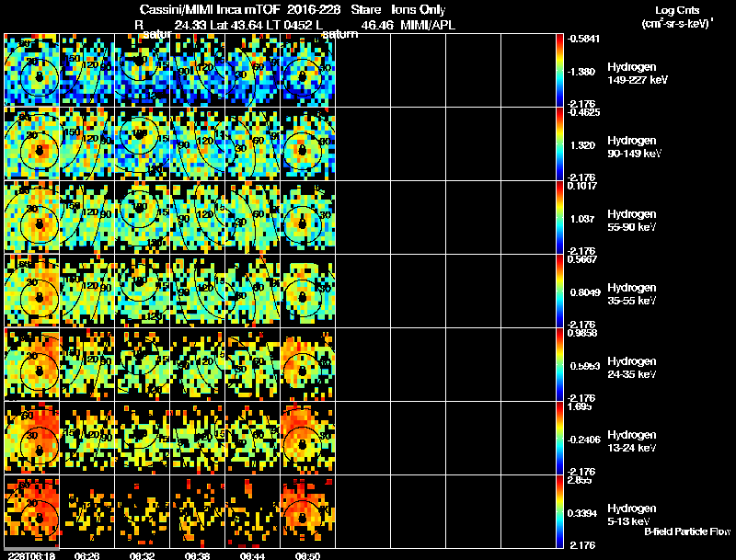Image resolution: width=736 pixels, height=560 pixels.
Task: Click the 'Cassini/MIMI Inca mTOF' title text
Action: (210, 10)
